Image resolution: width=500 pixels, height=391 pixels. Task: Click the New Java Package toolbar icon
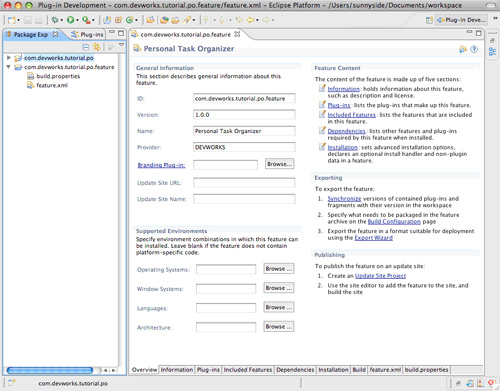click(118, 20)
